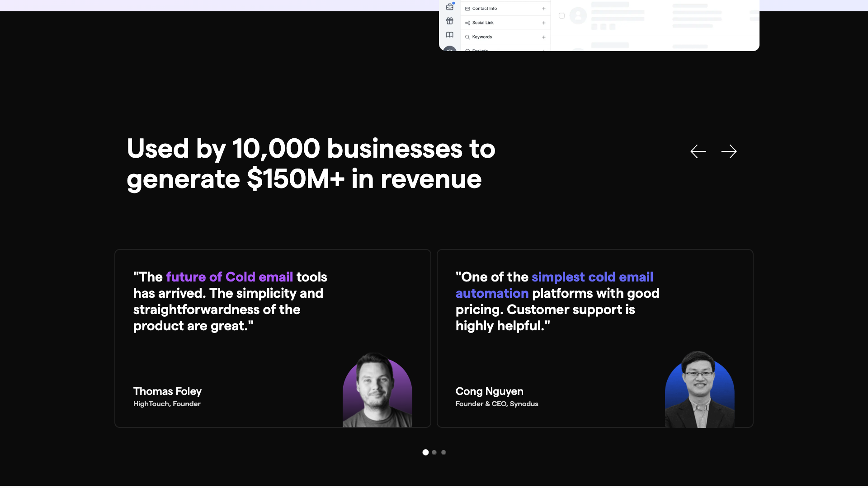Image resolution: width=868 pixels, height=488 pixels.
Task: Open the book icon in the sidebar
Action: pos(449,34)
